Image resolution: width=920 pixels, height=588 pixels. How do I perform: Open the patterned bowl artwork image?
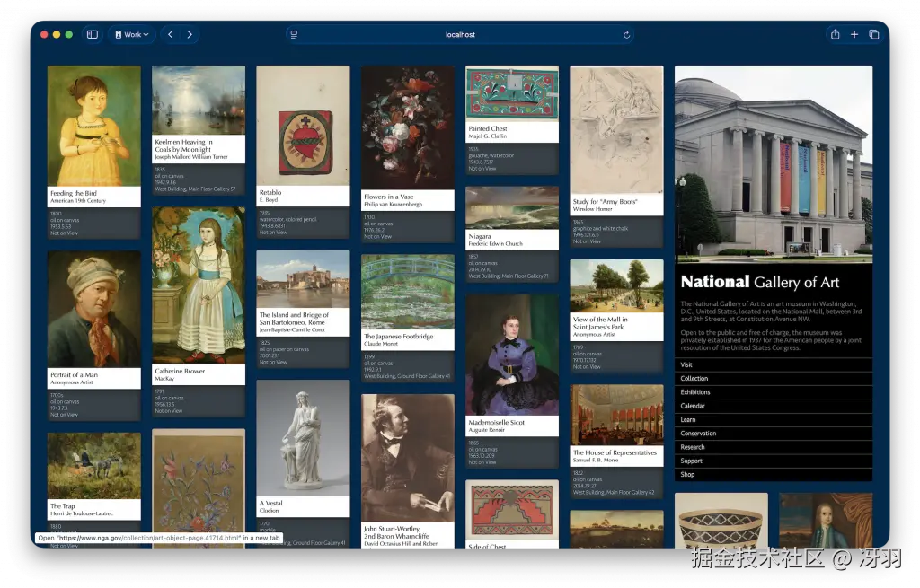(721, 521)
